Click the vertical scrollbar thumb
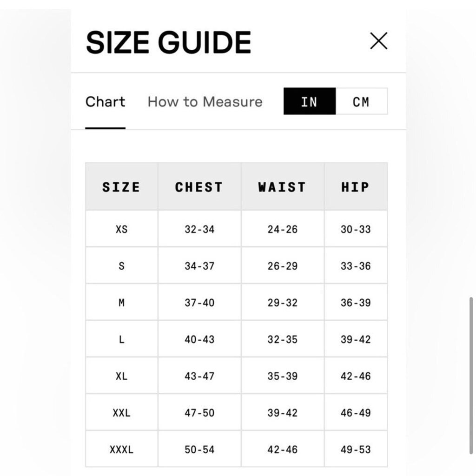476x476 pixels. 471,376
